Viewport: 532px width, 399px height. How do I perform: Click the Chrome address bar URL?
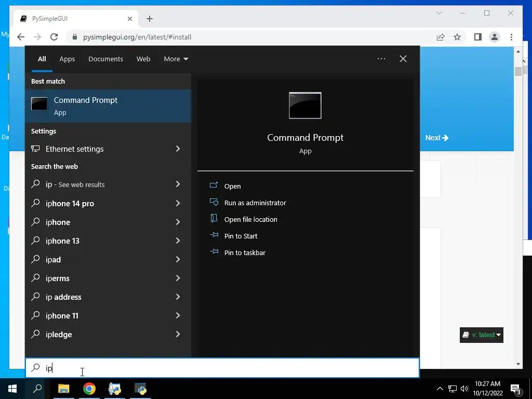pyautogui.click(x=137, y=37)
